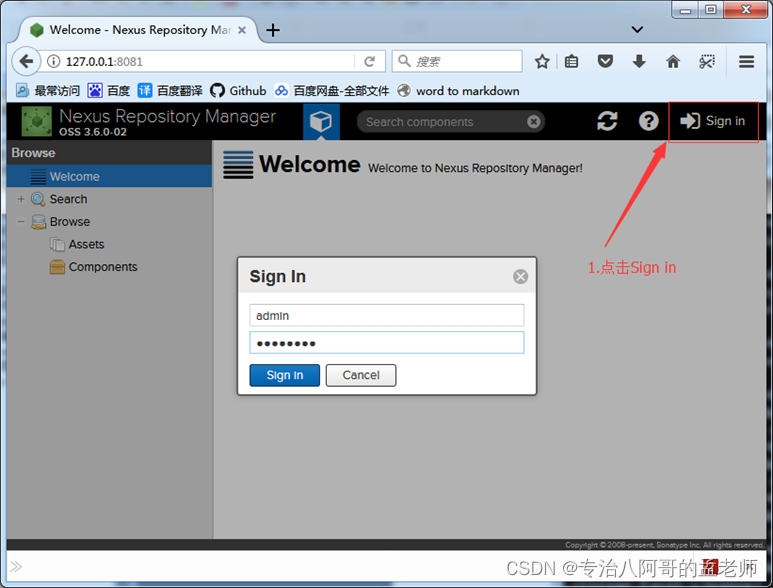This screenshot has height=588, width=773.
Task: Open the Firefox hamburger menu
Action: point(746,62)
